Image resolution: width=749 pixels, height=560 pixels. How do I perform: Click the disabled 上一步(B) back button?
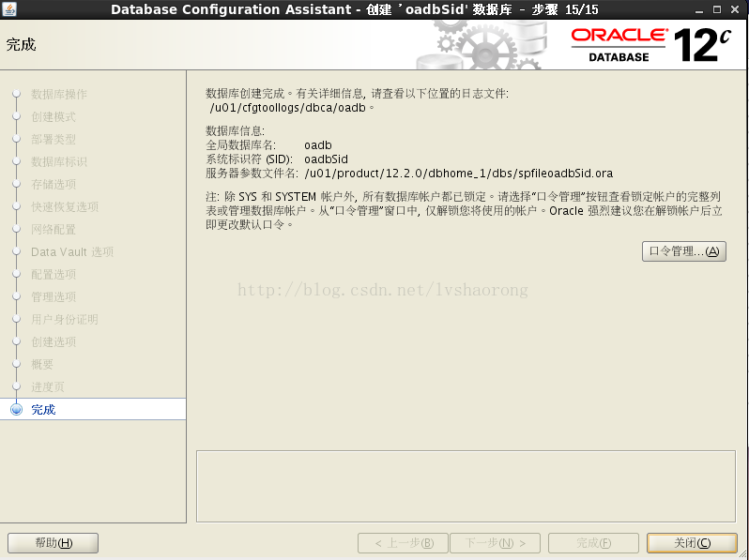click(403, 543)
